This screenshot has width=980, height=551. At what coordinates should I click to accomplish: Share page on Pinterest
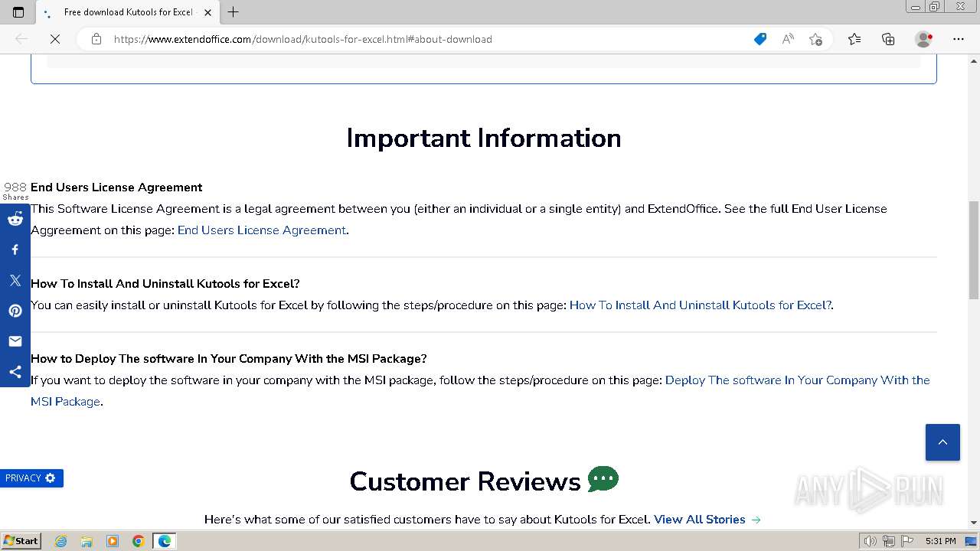click(x=15, y=311)
